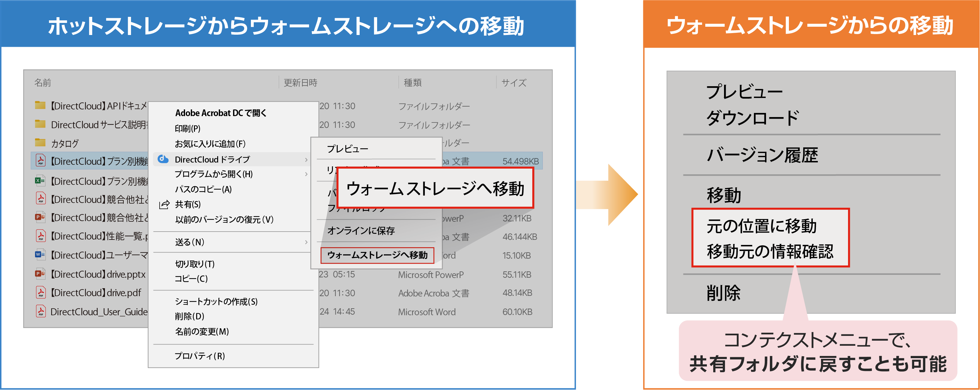Click the PDF icon of 性能一覧 file
The width and height of the screenshot is (980, 390).
pos(40,235)
